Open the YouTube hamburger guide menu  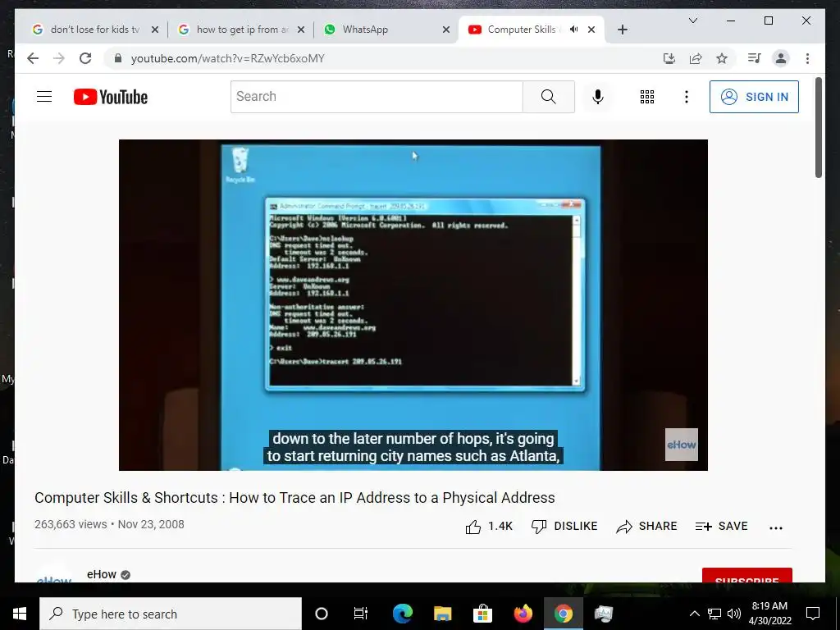pos(44,97)
